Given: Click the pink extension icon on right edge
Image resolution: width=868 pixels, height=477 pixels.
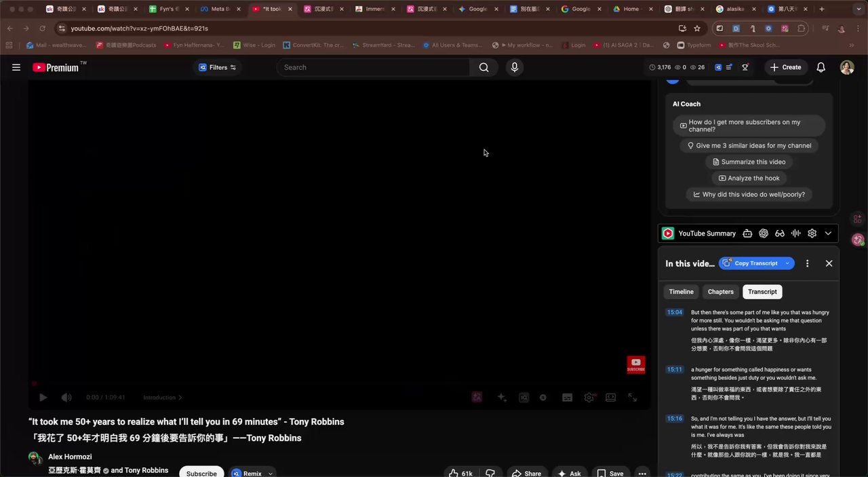Looking at the screenshot, I should [858, 240].
